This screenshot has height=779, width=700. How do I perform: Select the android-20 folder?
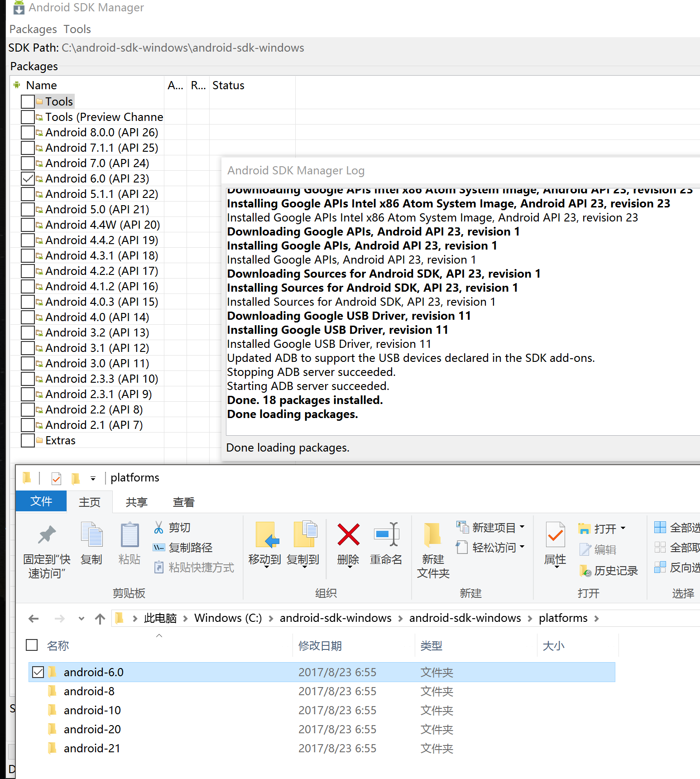tap(92, 729)
